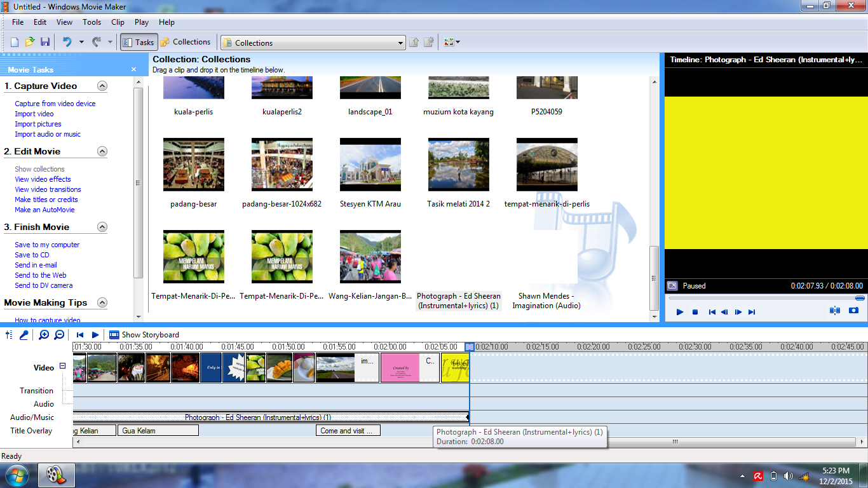
Task: Stop the preview playback
Action: click(695, 312)
